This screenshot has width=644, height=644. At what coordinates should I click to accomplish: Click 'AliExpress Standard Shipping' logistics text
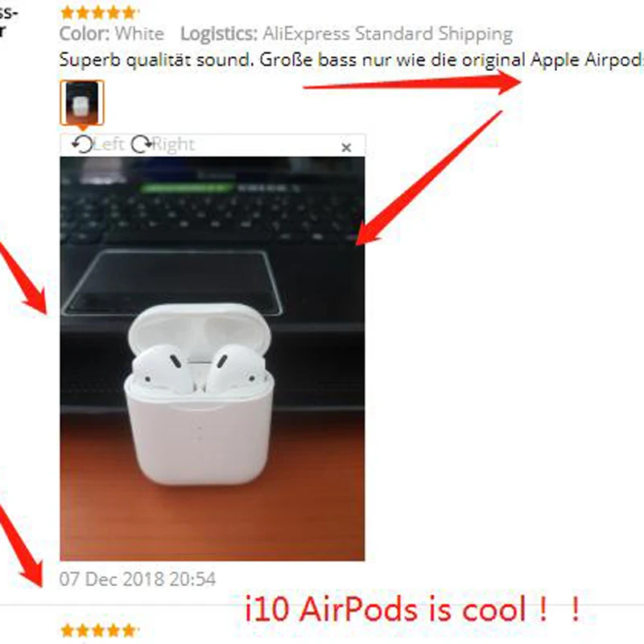(388, 34)
